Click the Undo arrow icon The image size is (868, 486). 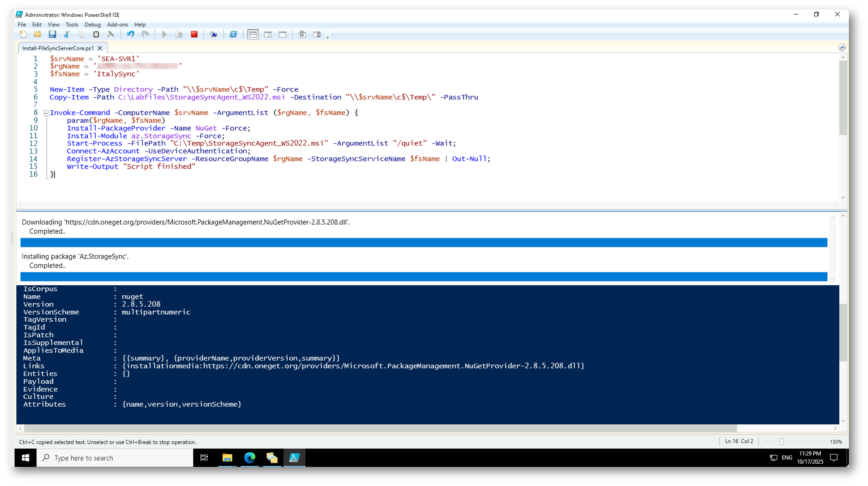130,35
